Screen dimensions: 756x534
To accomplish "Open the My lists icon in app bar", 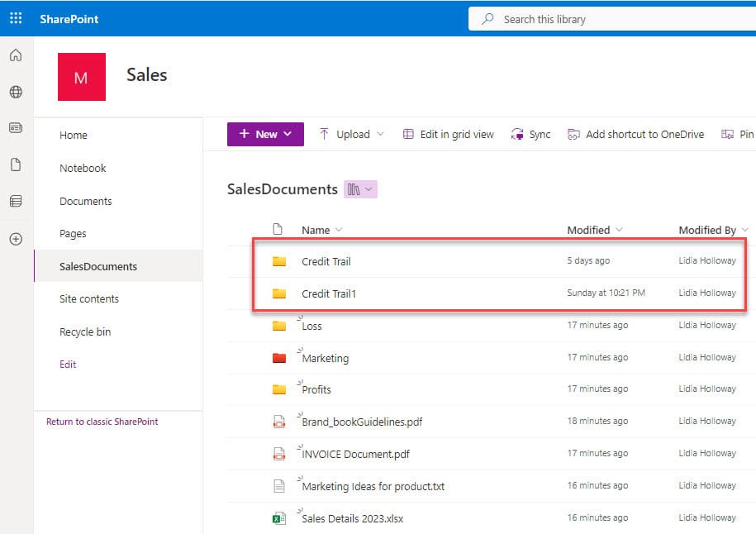I will tap(16, 201).
